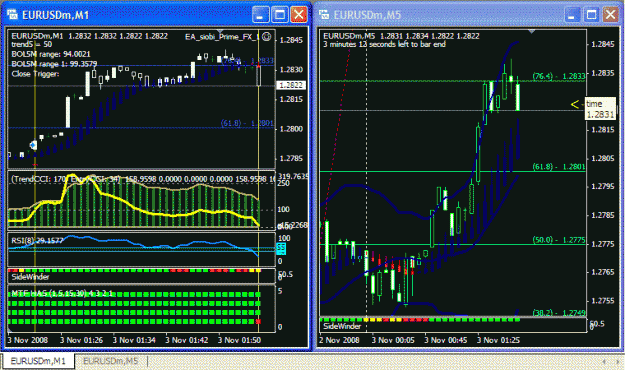Image resolution: width=625 pixels, height=370 pixels.
Task: Click the left tab scroll arrow at bottom
Action: coord(604,362)
